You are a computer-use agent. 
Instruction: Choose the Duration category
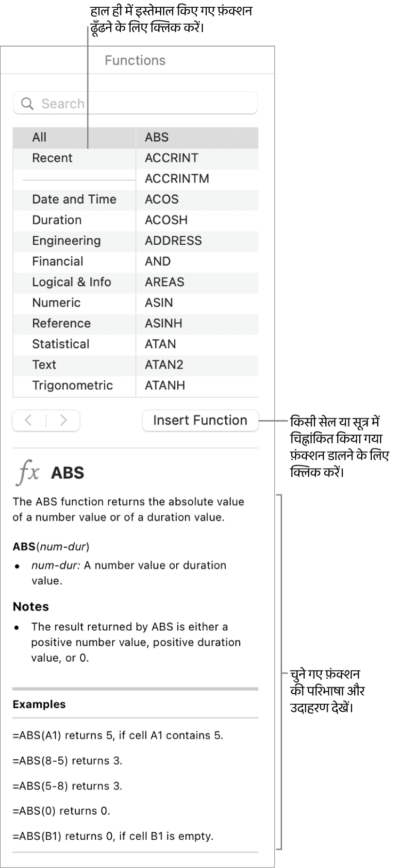click(56, 220)
